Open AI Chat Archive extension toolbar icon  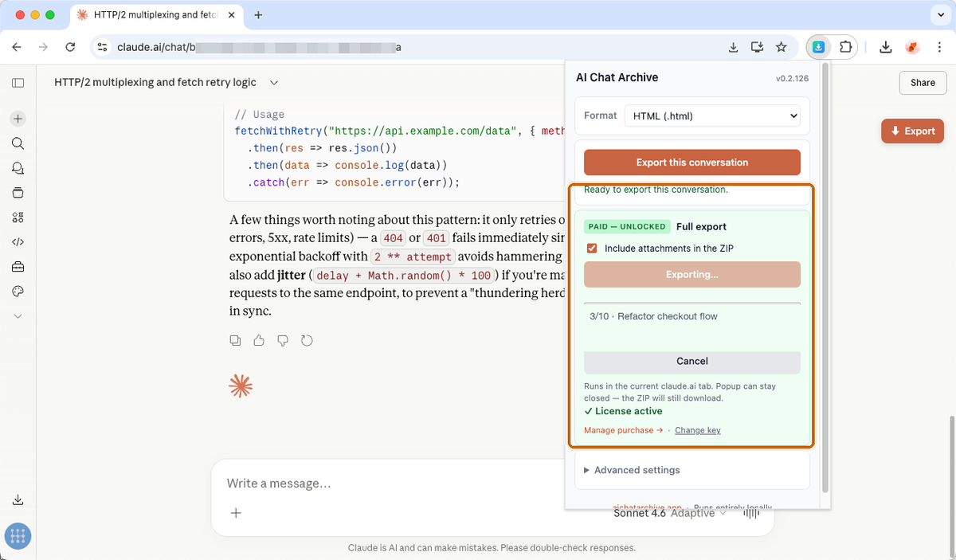[x=818, y=47]
